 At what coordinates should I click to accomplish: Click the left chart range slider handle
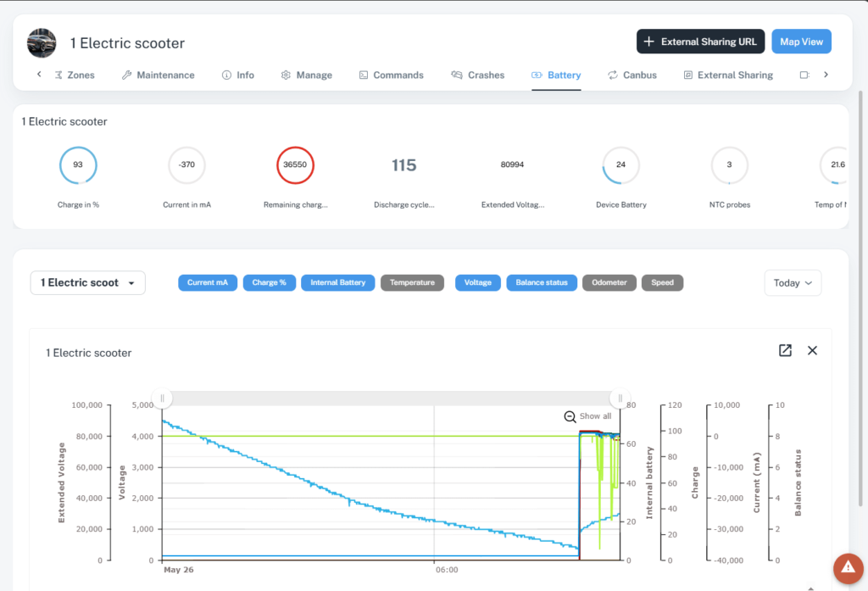(162, 399)
